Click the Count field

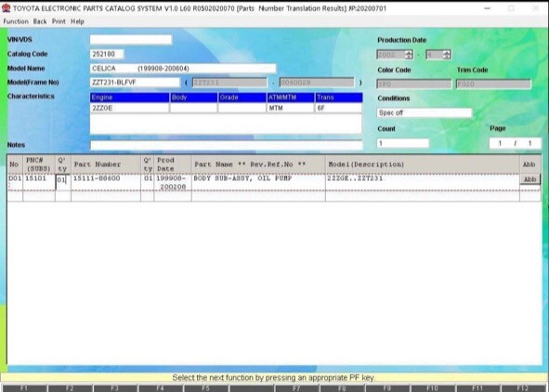pyautogui.click(x=402, y=143)
